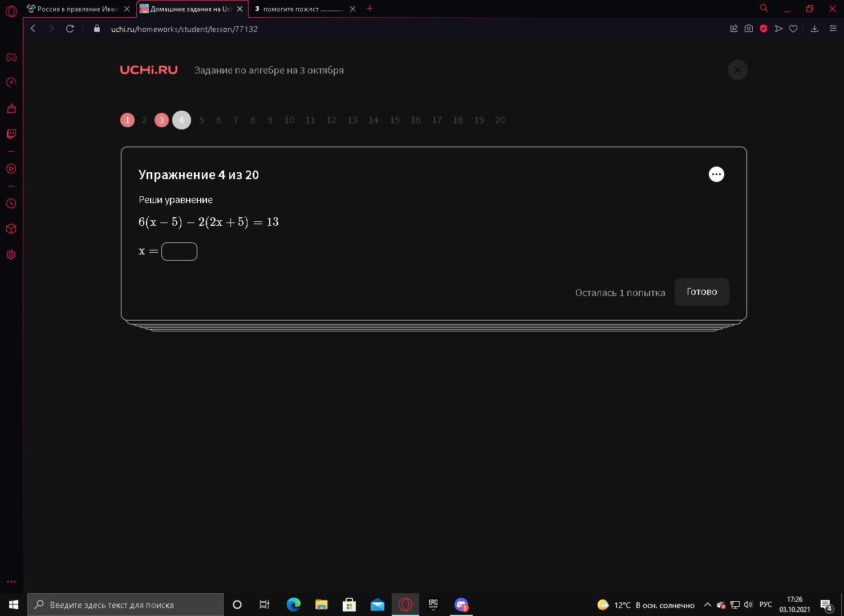
Task: Open the downloads icon in the browser toolbar
Action: pos(814,29)
